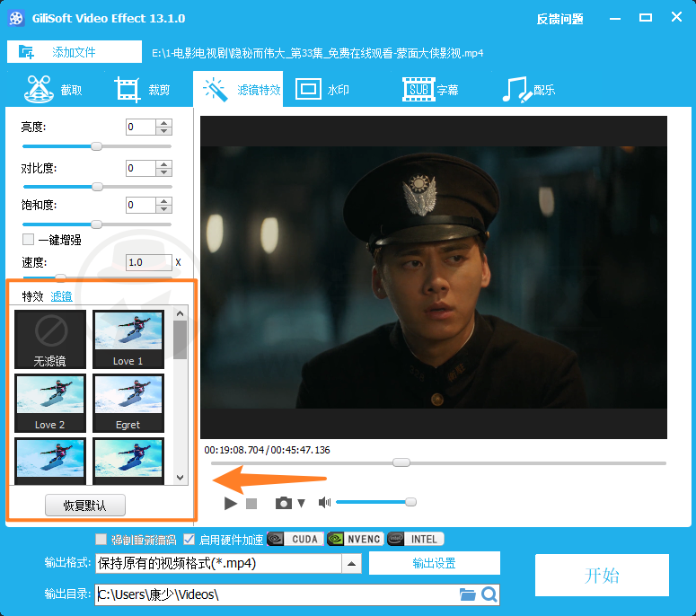Click the video preview frame
This screenshot has height=616, width=696.
[434, 277]
